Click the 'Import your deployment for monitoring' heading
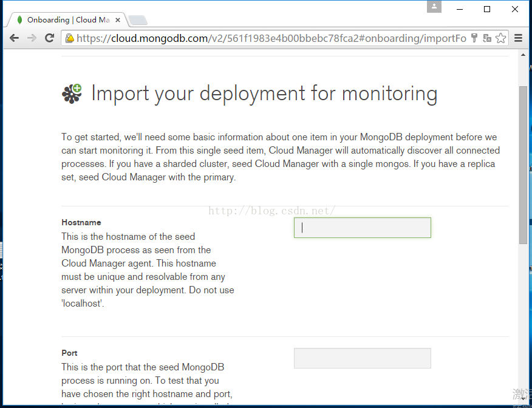The height and width of the screenshot is (408, 532). pyautogui.click(x=264, y=93)
